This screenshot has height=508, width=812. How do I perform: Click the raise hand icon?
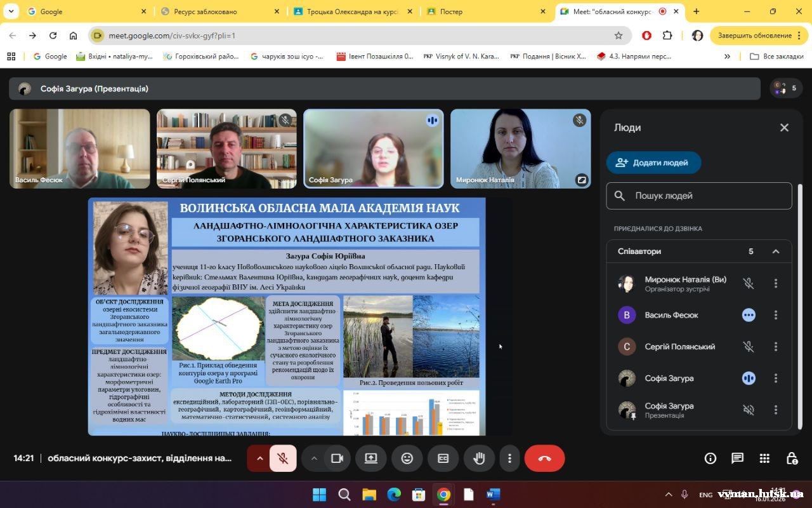coord(479,458)
